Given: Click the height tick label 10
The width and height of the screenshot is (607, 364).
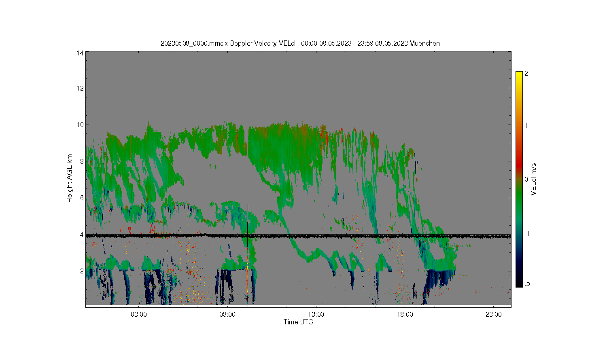Looking at the screenshot, I should click(81, 125).
